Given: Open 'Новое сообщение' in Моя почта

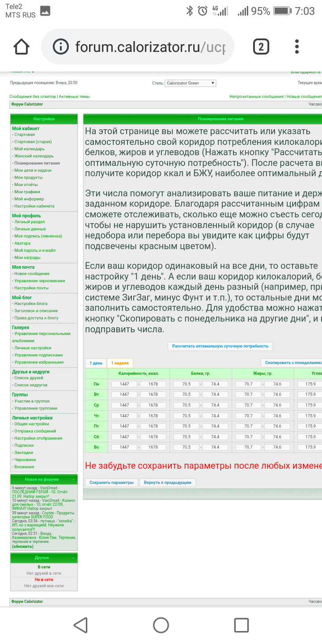Looking at the screenshot, I should [32, 274].
